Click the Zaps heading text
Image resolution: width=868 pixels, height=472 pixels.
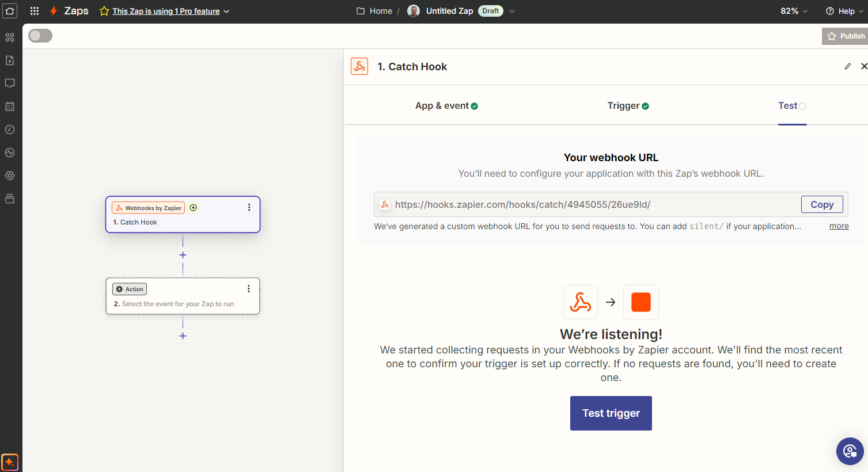[x=76, y=11]
